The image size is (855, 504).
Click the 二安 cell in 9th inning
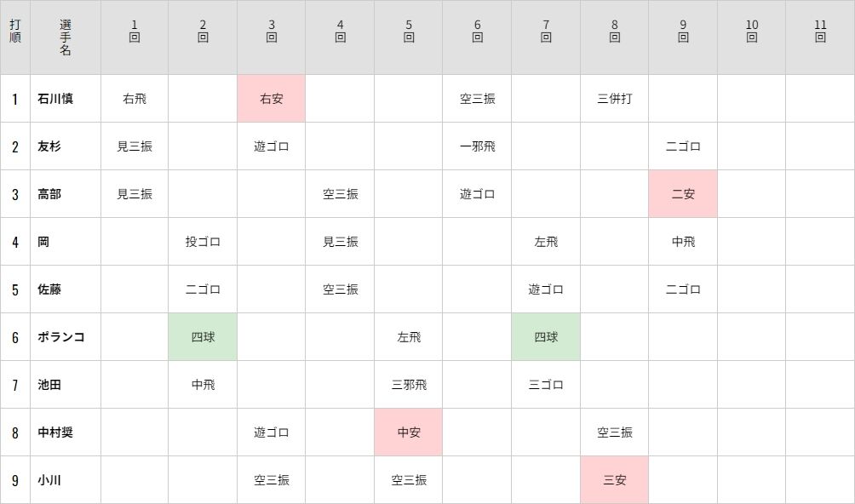pyautogui.click(x=683, y=194)
